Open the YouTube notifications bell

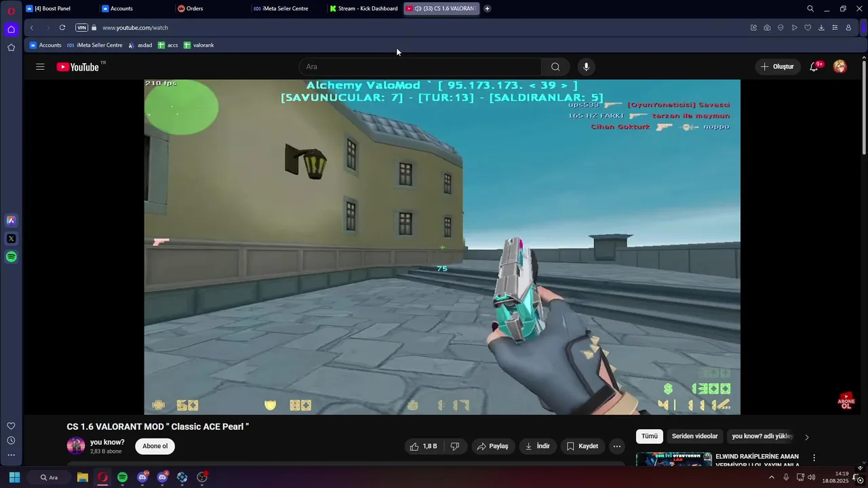pos(814,66)
